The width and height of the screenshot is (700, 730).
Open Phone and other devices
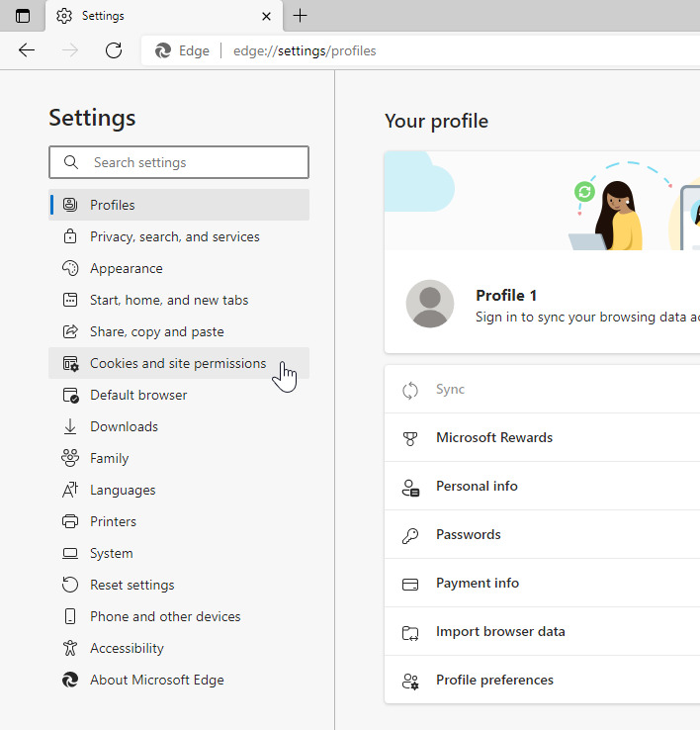(179, 616)
